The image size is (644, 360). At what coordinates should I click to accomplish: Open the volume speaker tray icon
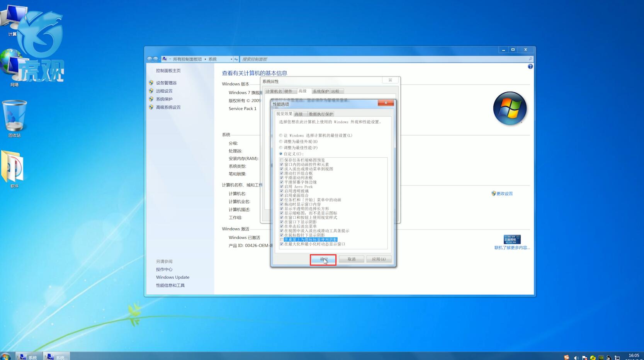tap(576, 358)
